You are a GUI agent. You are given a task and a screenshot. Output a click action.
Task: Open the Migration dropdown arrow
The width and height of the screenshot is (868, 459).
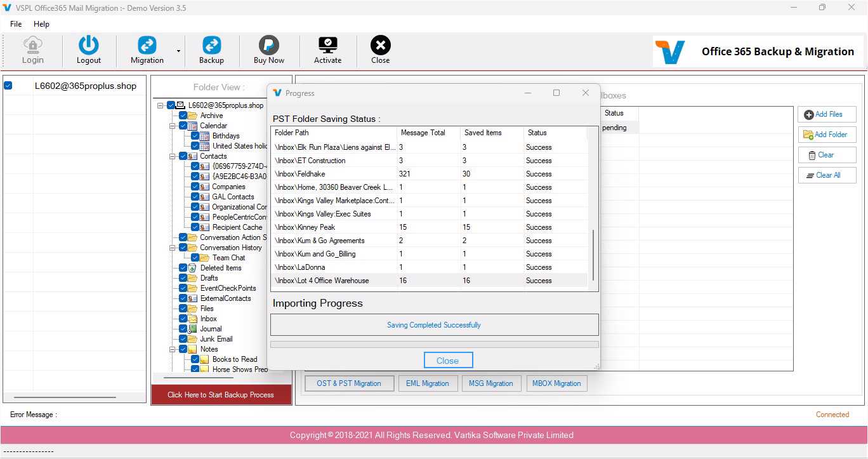tap(178, 51)
